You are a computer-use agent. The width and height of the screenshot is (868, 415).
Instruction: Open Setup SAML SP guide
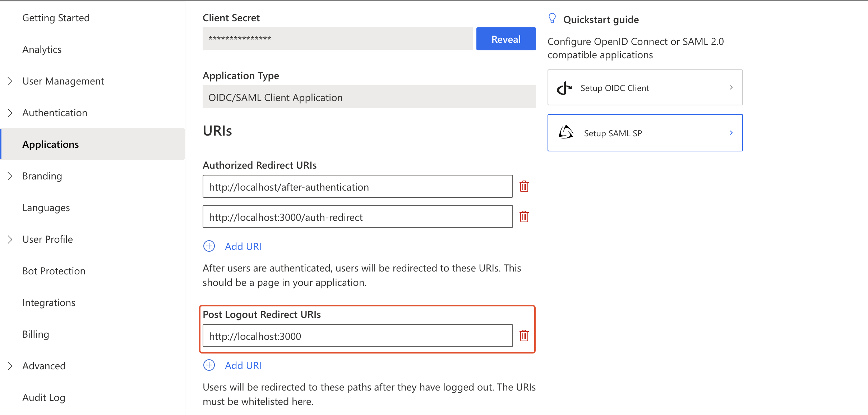coord(645,133)
